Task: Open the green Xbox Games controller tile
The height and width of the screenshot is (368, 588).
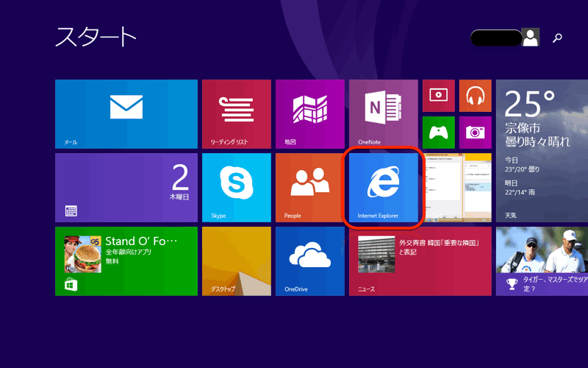Action: (438, 132)
